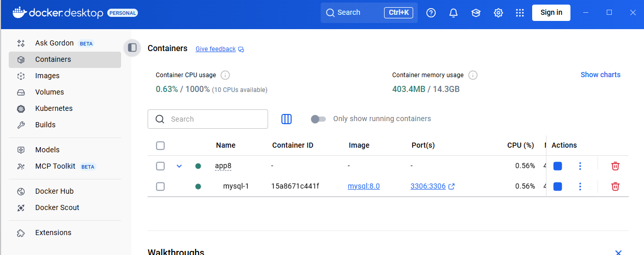This screenshot has width=644, height=255.
Task: Click the feedback chat icon beside Give feedback
Action: point(241,50)
